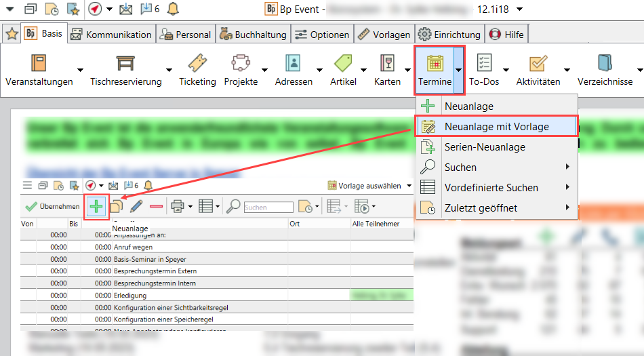The height and width of the screenshot is (356, 644).
Task: Click into the Suchen search field
Action: point(264,207)
